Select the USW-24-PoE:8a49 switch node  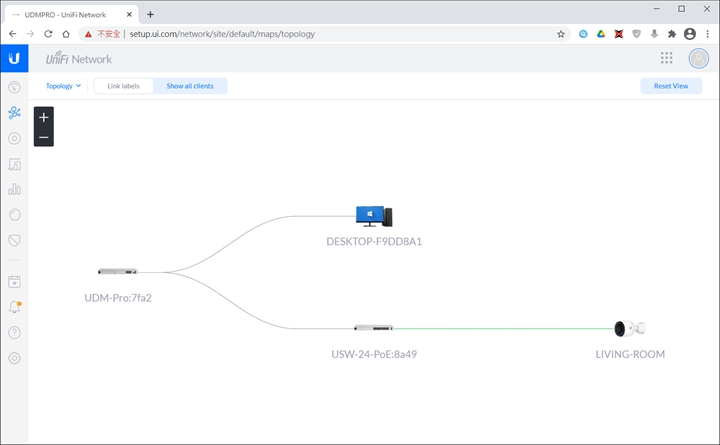click(373, 328)
